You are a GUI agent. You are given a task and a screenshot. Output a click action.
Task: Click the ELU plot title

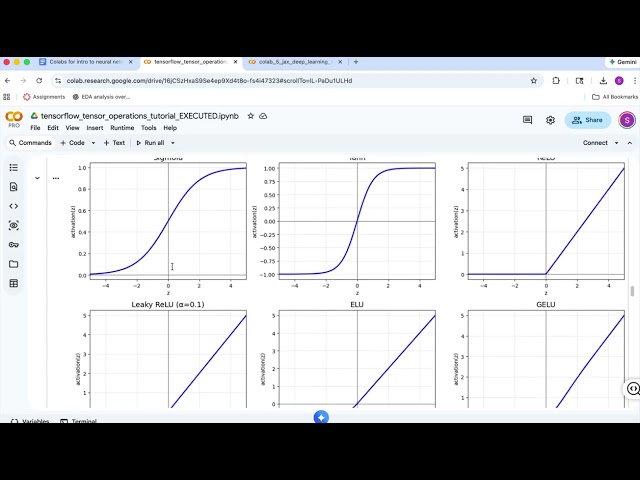click(x=357, y=304)
